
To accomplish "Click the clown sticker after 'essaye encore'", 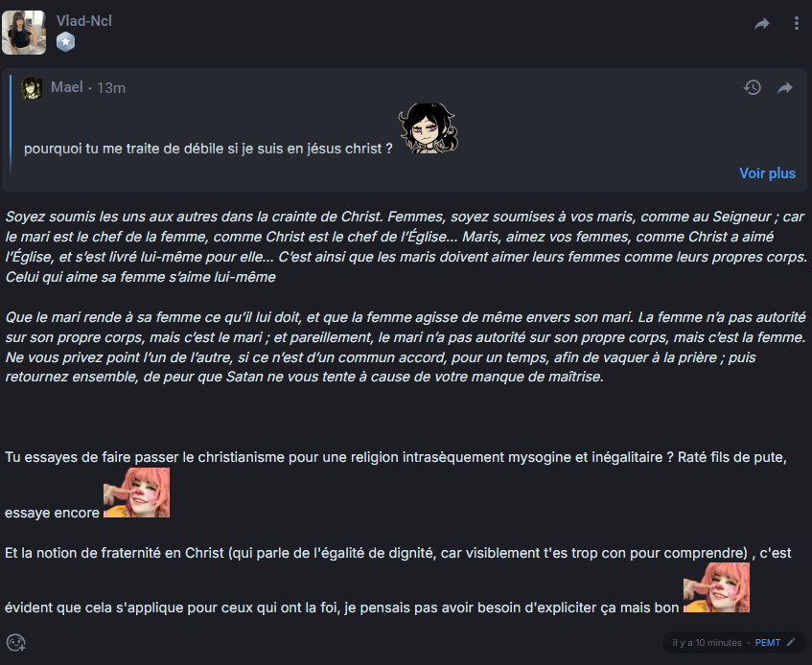I will point(137,493).
